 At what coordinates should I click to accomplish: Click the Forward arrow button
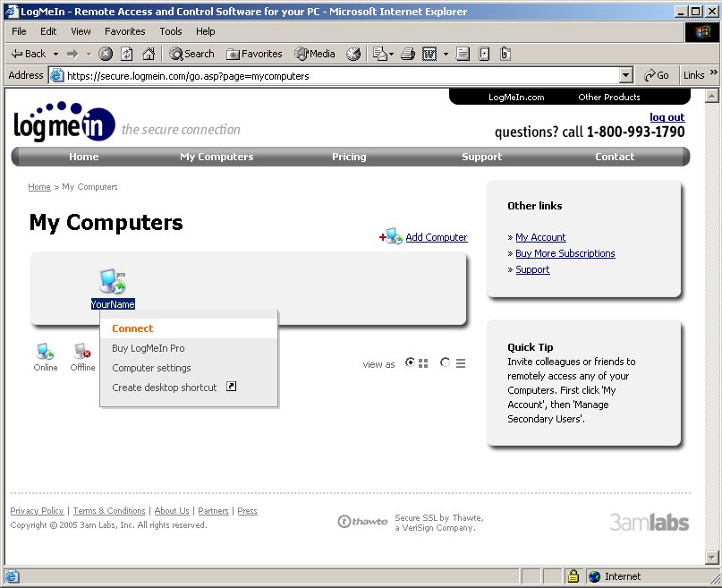[x=72, y=54]
